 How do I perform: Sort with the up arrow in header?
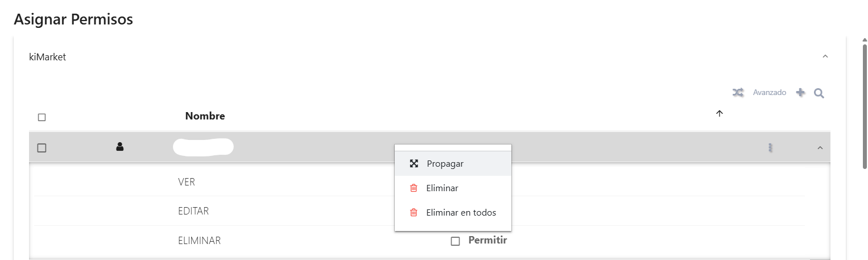pos(719,114)
